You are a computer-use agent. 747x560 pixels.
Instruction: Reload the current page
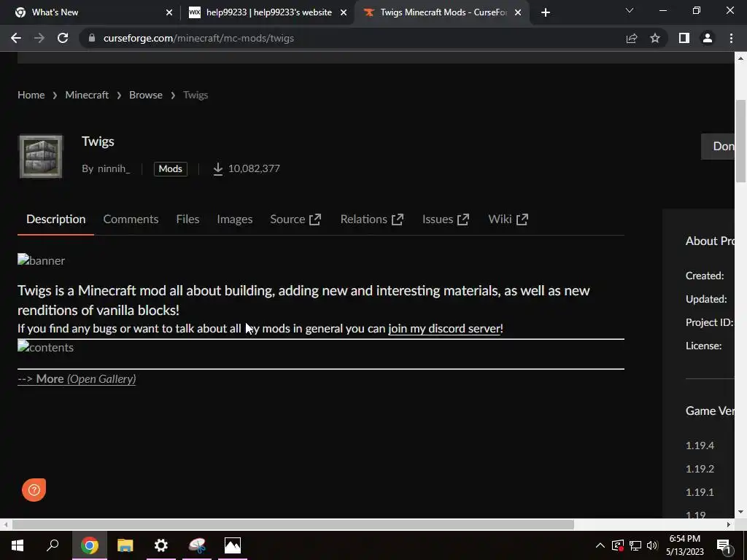pyautogui.click(x=63, y=38)
